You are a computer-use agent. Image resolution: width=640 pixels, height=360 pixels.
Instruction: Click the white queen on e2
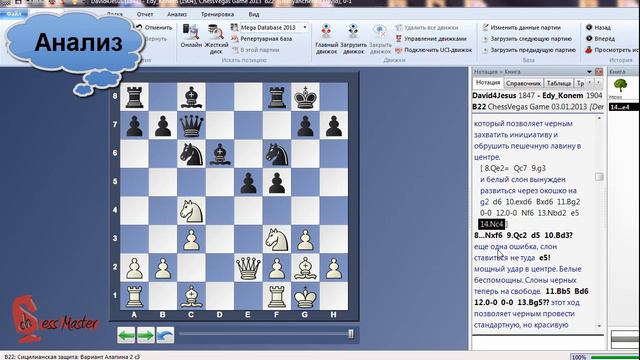click(248, 267)
